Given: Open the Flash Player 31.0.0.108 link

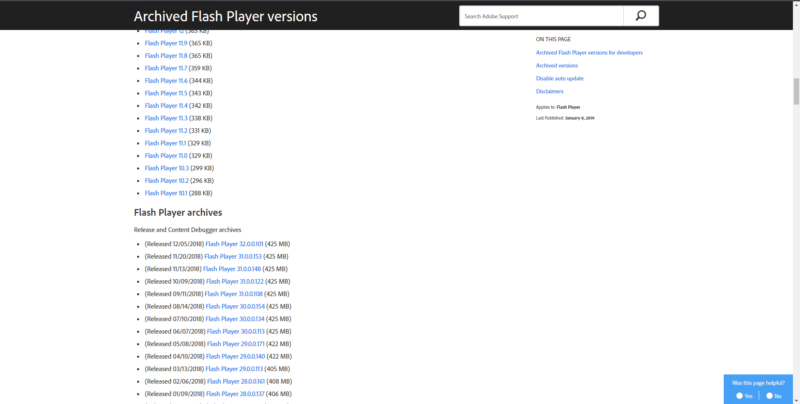Looking at the screenshot, I should [x=234, y=294].
